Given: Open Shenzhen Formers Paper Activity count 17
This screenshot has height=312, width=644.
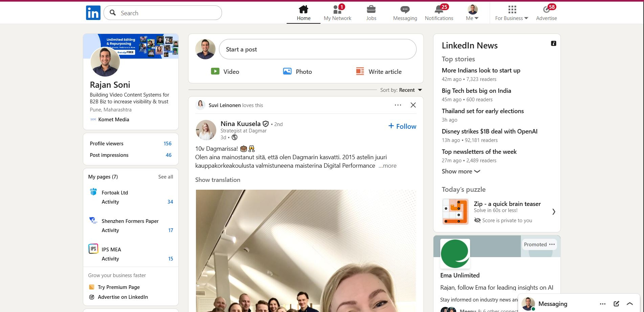Looking at the screenshot, I should (171, 230).
